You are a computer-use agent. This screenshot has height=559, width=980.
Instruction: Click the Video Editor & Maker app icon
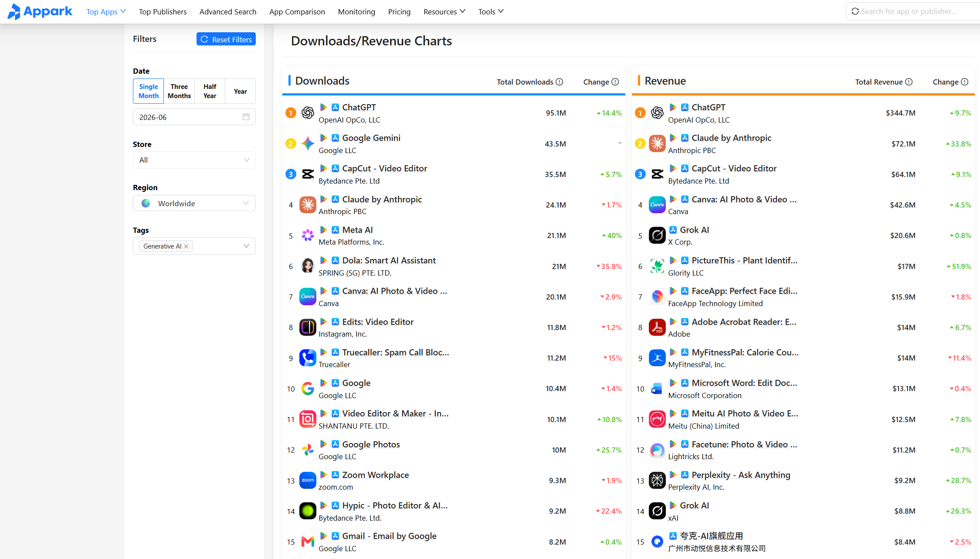coord(308,419)
